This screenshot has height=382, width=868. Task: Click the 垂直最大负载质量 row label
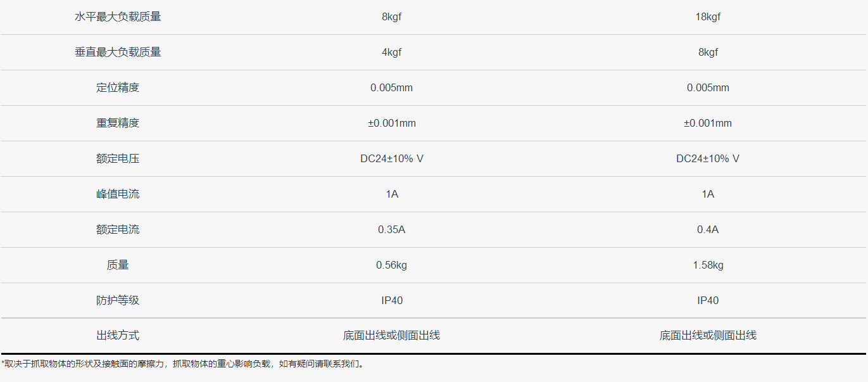click(x=118, y=53)
